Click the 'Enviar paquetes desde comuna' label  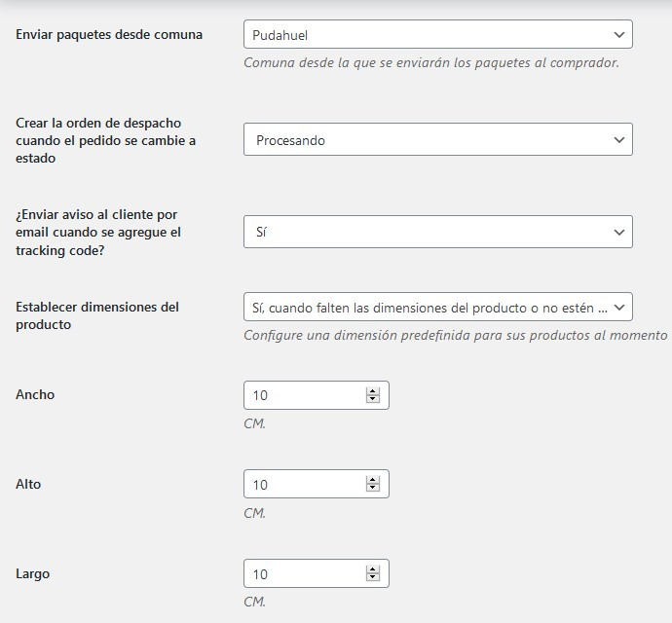click(x=109, y=35)
